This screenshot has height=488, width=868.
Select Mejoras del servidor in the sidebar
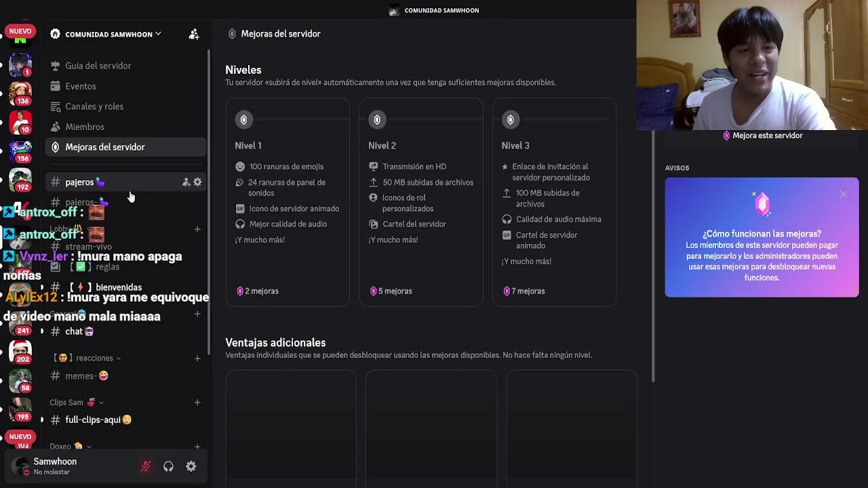point(126,147)
